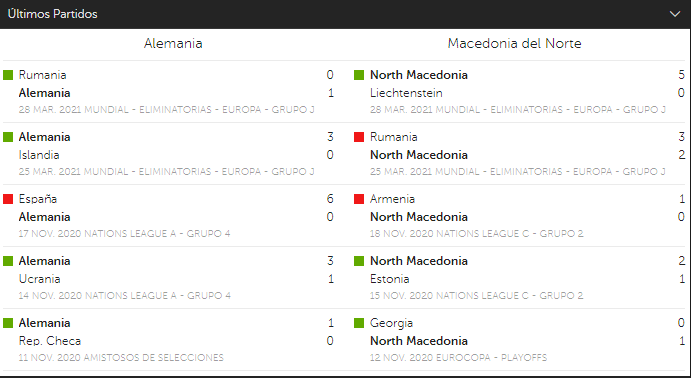Click green square for North Macedonia vs Estonia
Screen dimensions: 691x378
coord(359,261)
